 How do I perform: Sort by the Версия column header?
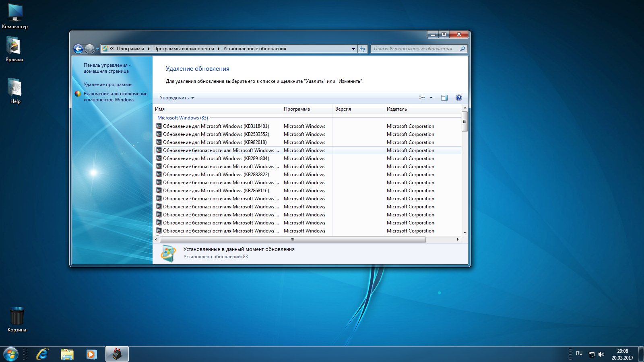pos(359,109)
